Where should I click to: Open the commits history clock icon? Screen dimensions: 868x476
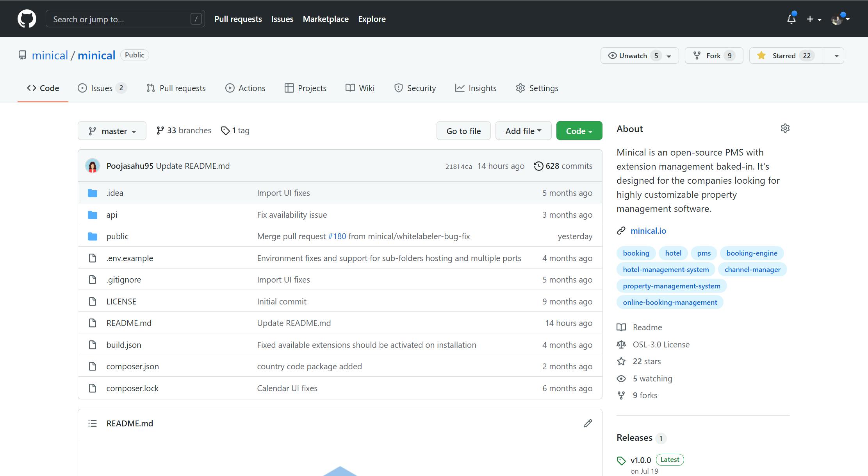(x=538, y=166)
